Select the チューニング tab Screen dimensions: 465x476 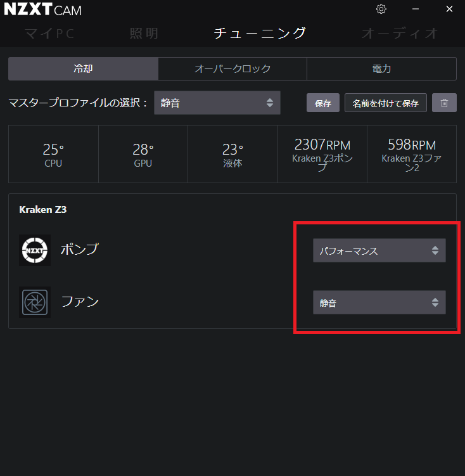pyautogui.click(x=260, y=33)
